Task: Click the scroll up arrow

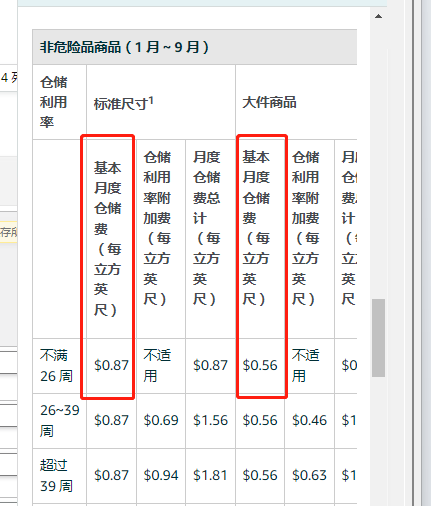Action: [378, 16]
